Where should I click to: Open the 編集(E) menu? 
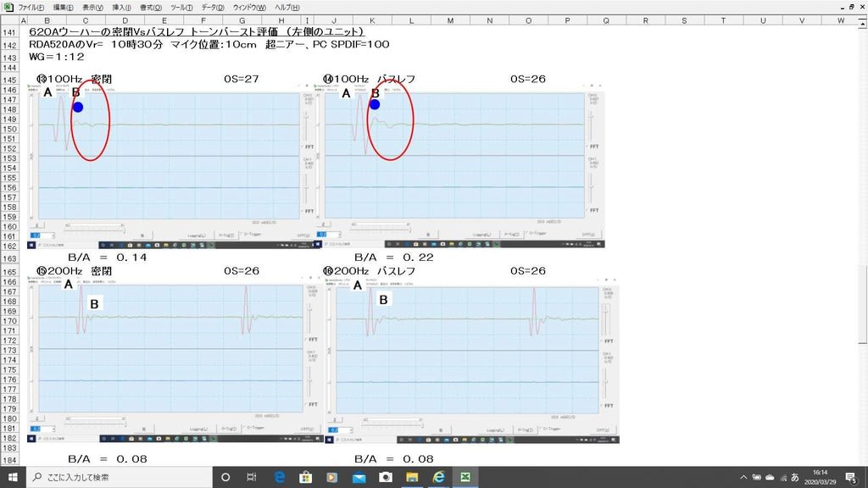click(63, 7)
